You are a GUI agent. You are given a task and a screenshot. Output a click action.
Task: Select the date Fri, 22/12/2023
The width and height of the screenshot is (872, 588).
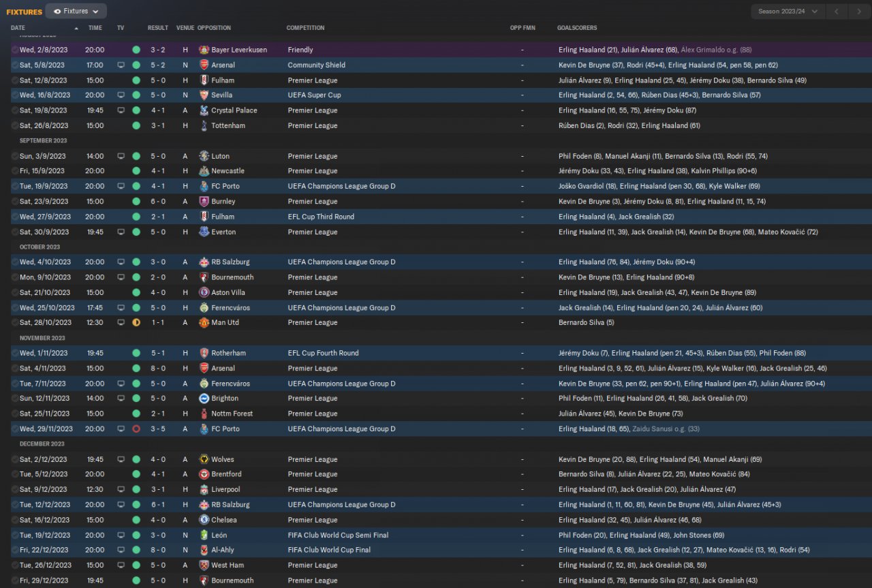44,550
